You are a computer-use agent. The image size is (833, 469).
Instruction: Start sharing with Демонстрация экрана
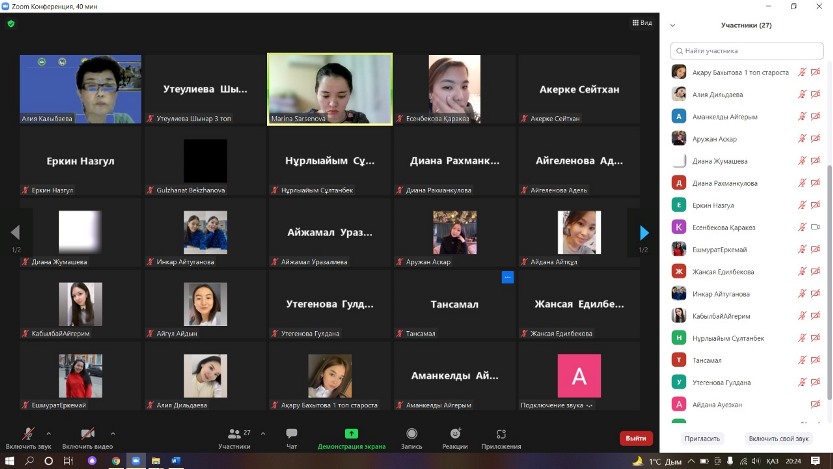pos(351,436)
